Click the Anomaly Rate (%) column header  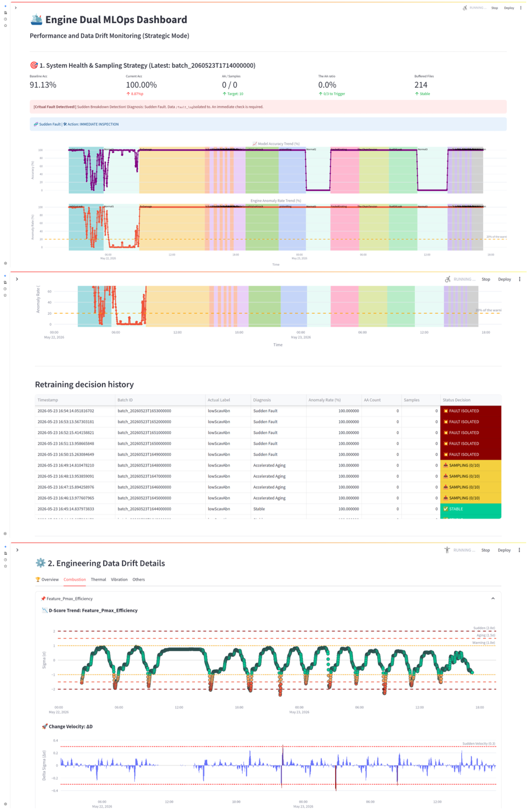[x=334, y=400]
